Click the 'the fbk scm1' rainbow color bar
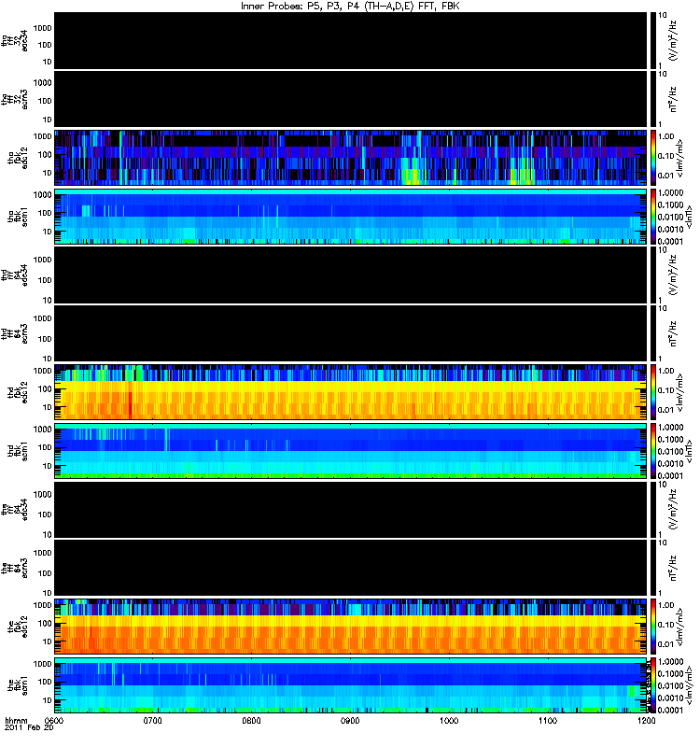 pos(652,685)
